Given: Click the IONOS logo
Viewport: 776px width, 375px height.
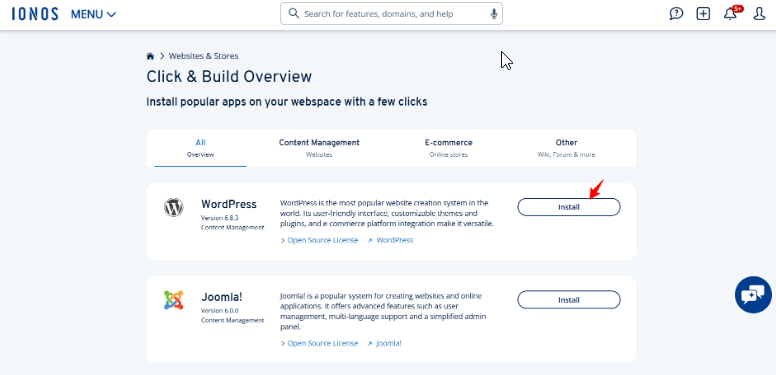Looking at the screenshot, I should click(x=35, y=14).
